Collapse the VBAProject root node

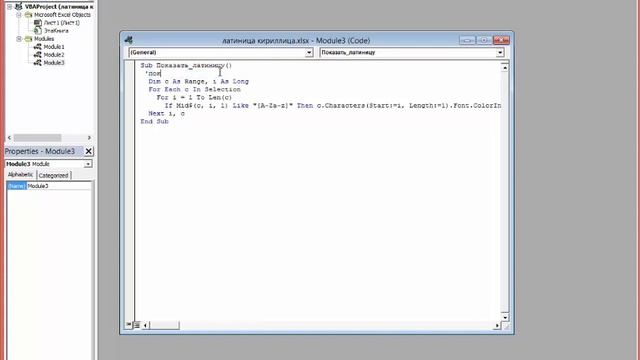click(9, 7)
